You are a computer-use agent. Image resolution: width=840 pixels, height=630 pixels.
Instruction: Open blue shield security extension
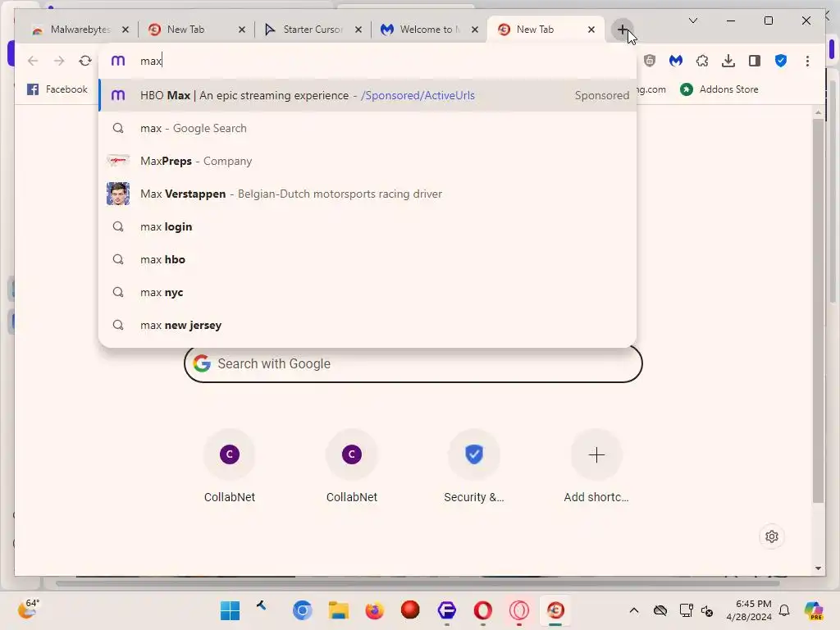(x=781, y=61)
